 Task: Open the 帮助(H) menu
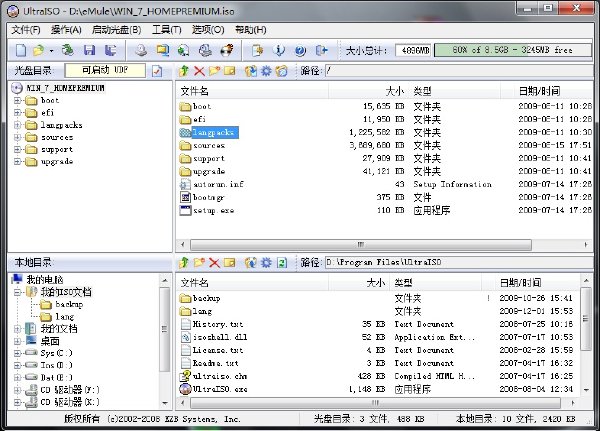click(x=251, y=30)
